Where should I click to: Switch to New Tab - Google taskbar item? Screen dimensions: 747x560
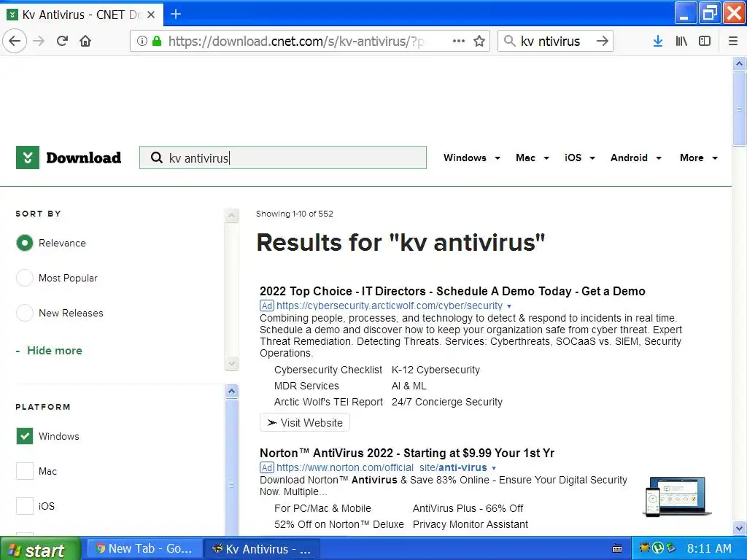click(x=144, y=548)
